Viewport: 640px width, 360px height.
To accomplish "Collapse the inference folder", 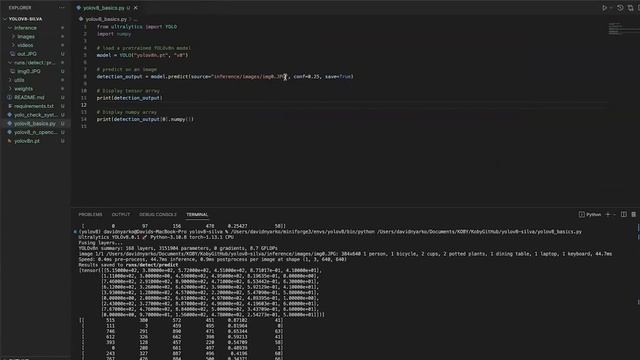I will pyautogui.click(x=11, y=28).
